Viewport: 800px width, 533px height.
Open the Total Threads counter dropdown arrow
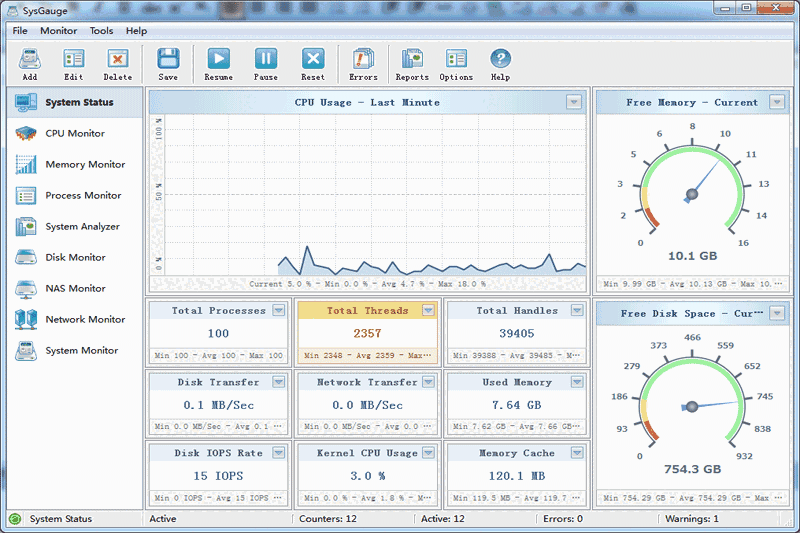(x=428, y=311)
